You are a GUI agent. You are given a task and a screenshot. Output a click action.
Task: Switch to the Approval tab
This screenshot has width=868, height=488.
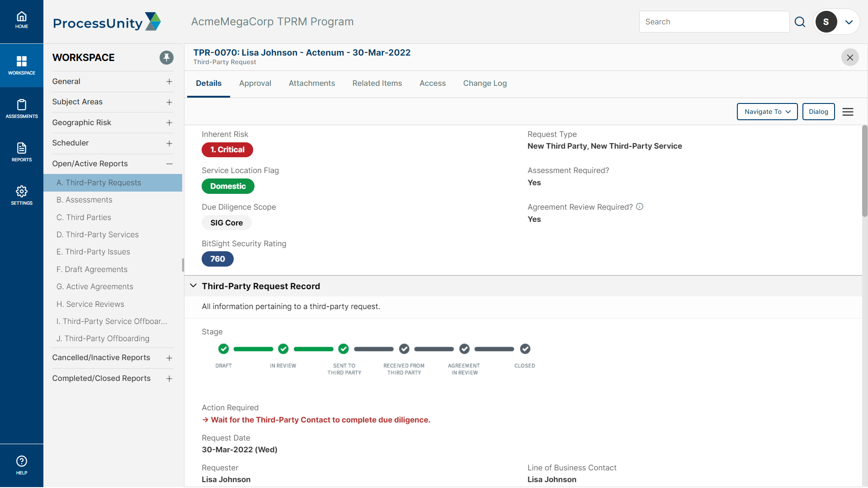point(255,84)
